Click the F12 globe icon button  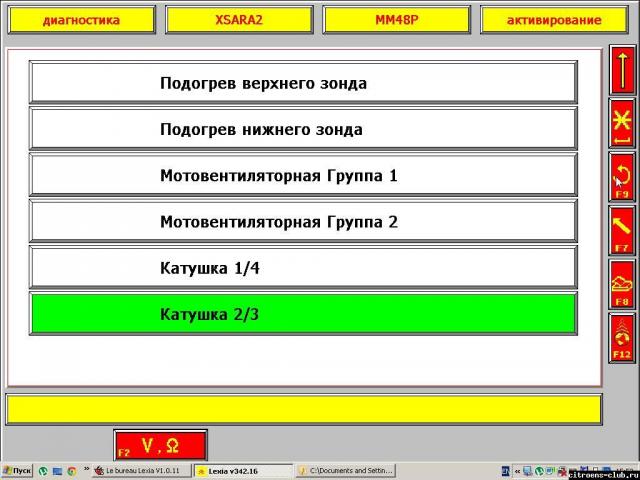(x=622, y=338)
